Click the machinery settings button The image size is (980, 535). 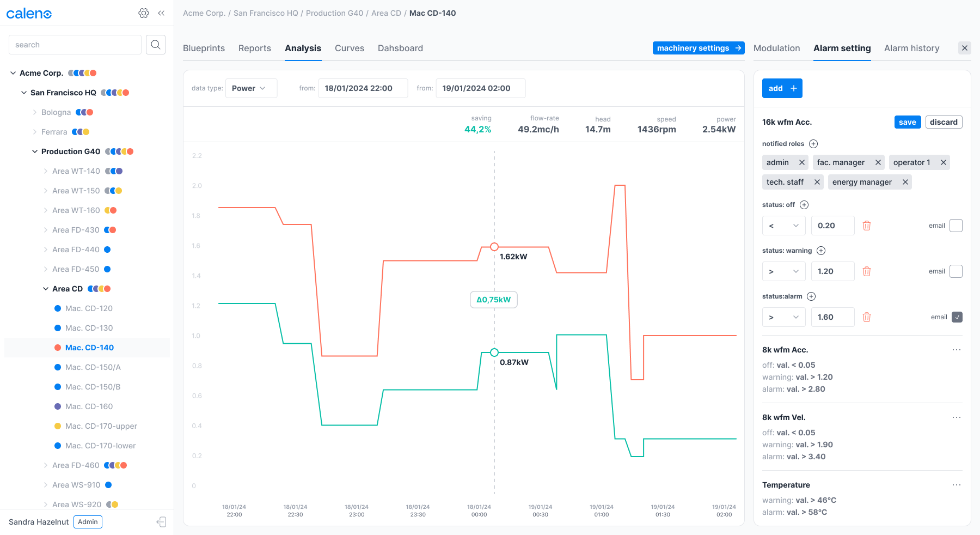pos(699,48)
